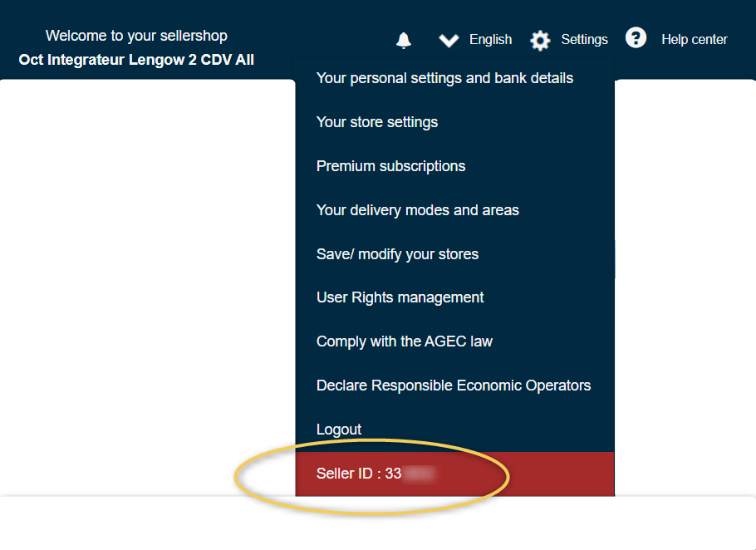The image size is (756, 550).
Task: Click Logout in the Settings menu
Action: tap(339, 430)
